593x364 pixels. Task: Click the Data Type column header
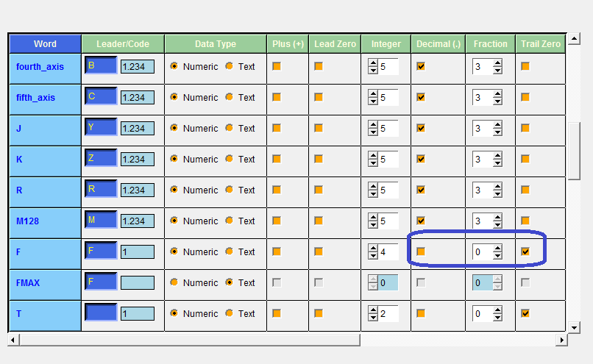[215, 44]
